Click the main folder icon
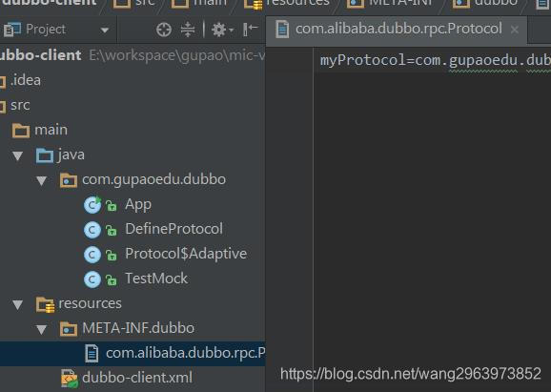The image size is (551, 392). [21, 131]
